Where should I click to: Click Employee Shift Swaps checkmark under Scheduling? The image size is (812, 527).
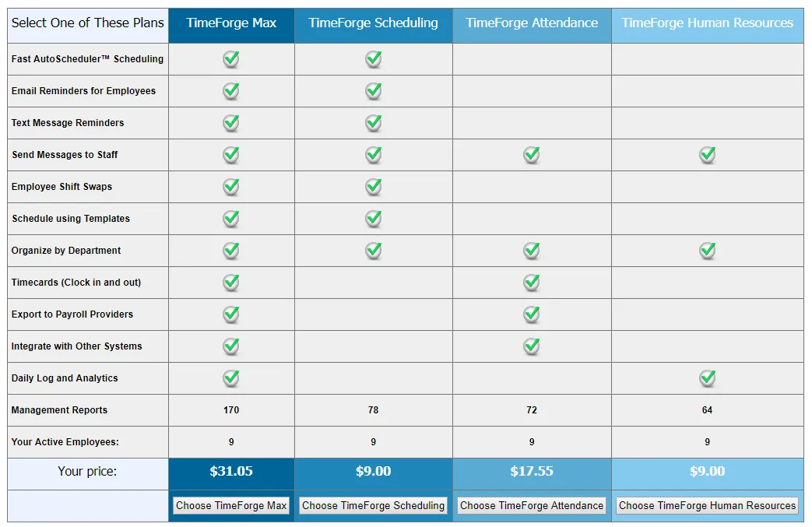click(x=374, y=187)
